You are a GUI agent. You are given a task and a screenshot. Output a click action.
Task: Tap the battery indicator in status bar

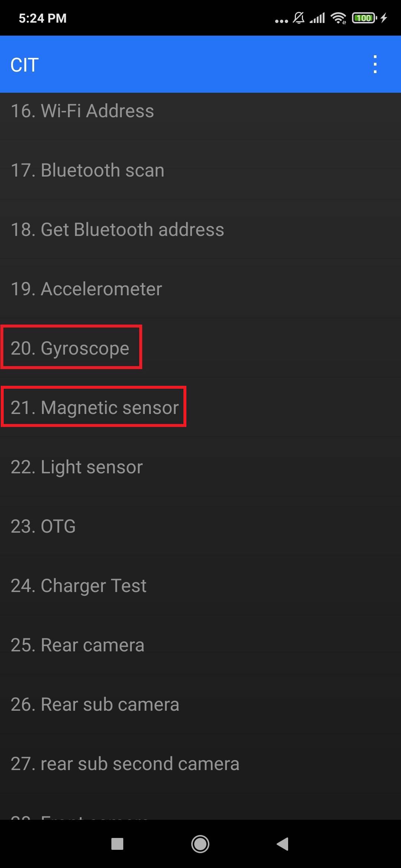pyautogui.click(x=364, y=18)
